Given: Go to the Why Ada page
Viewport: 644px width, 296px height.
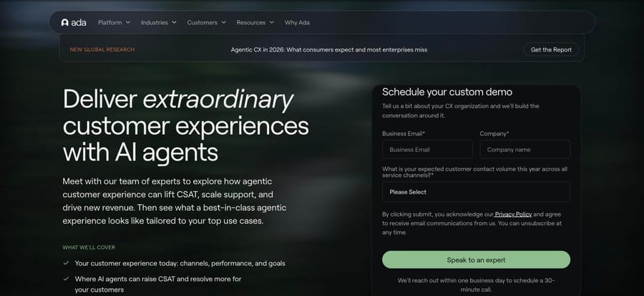Looking at the screenshot, I should (x=297, y=23).
